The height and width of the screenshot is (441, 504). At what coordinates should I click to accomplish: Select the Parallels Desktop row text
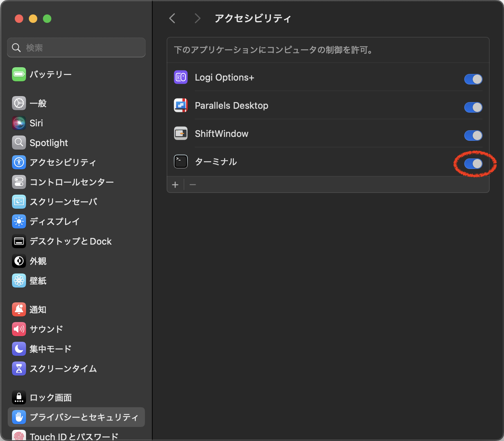[231, 106]
